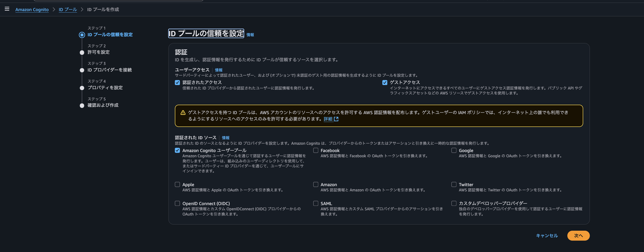644x252 pixels.
Task: Select step ID プールの信頼を設定
Action: (x=110, y=35)
